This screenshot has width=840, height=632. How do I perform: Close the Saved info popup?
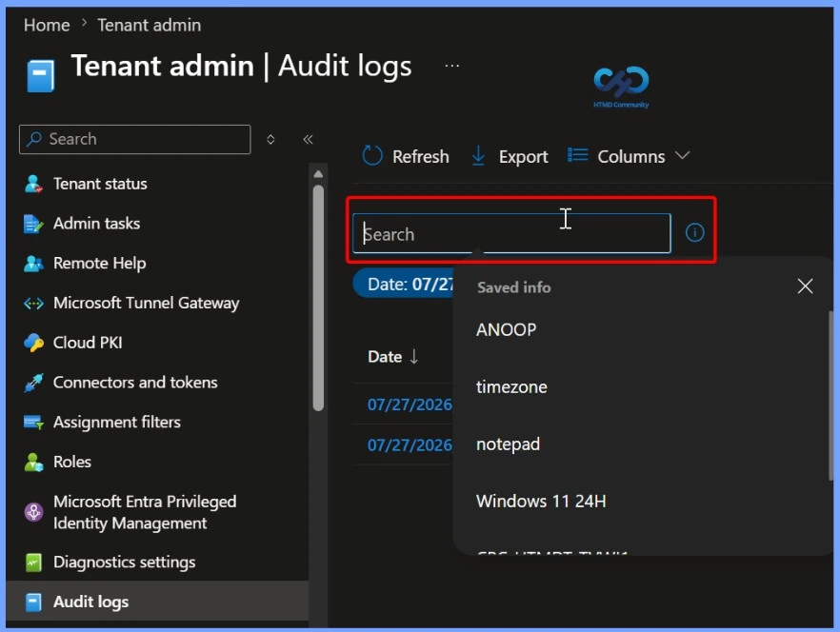point(805,286)
